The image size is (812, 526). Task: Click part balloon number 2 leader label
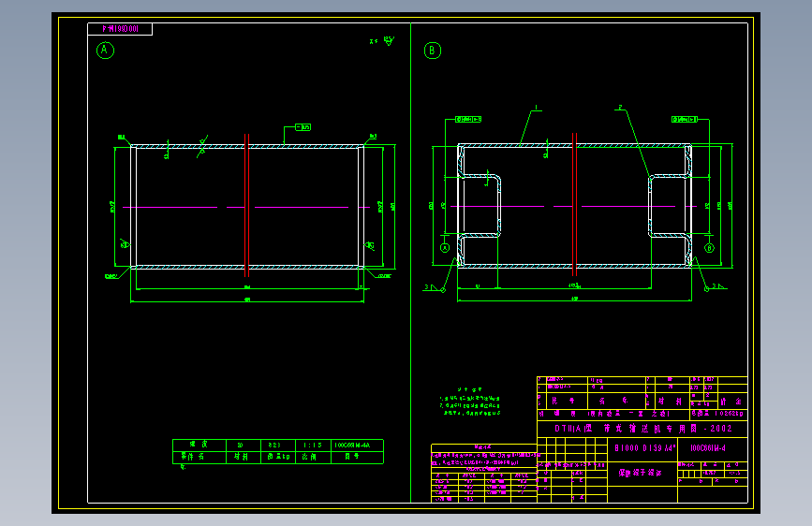click(x=620, y=108)
